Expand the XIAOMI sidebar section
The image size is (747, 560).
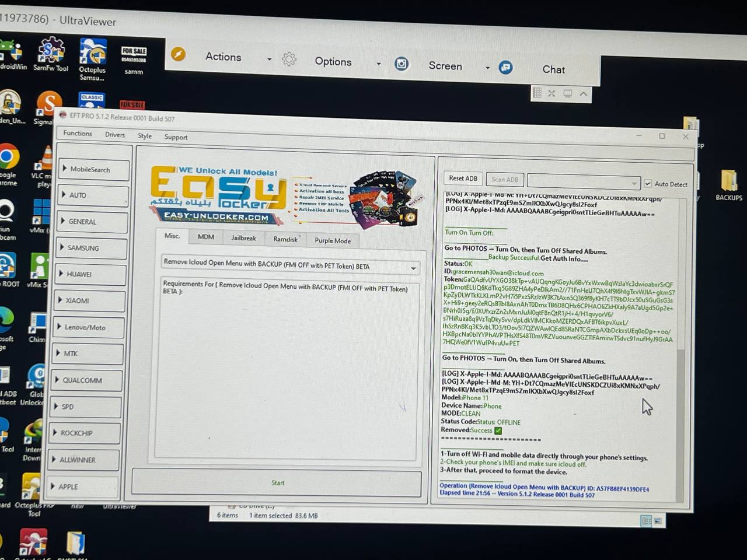(90, 300)
